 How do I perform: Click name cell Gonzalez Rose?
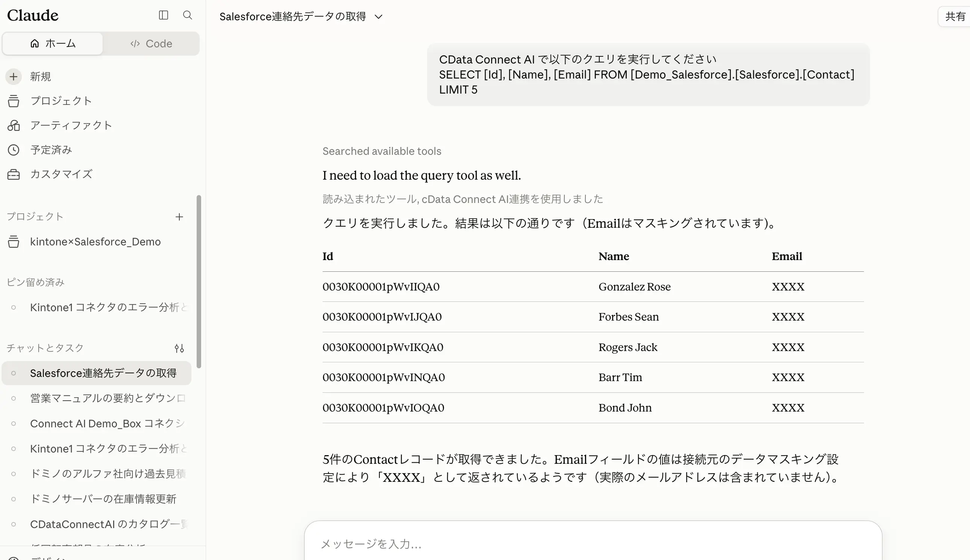coord(635,286)
